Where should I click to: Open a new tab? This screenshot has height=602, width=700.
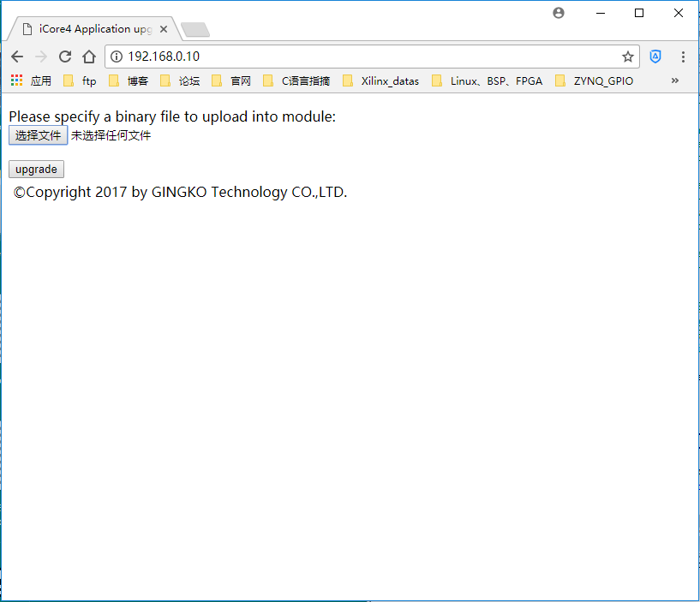[x=195, y=30]
